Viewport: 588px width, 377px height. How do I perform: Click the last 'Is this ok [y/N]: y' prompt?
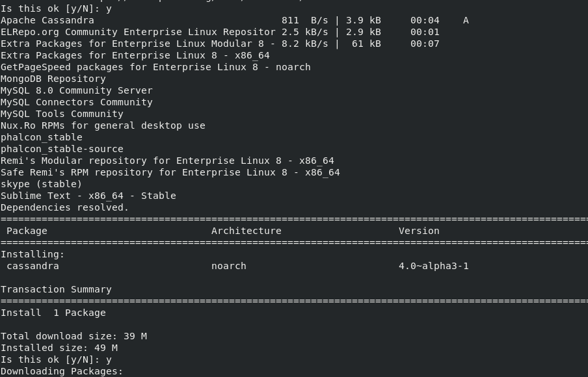pyautogui.click(x=56, y=359)
